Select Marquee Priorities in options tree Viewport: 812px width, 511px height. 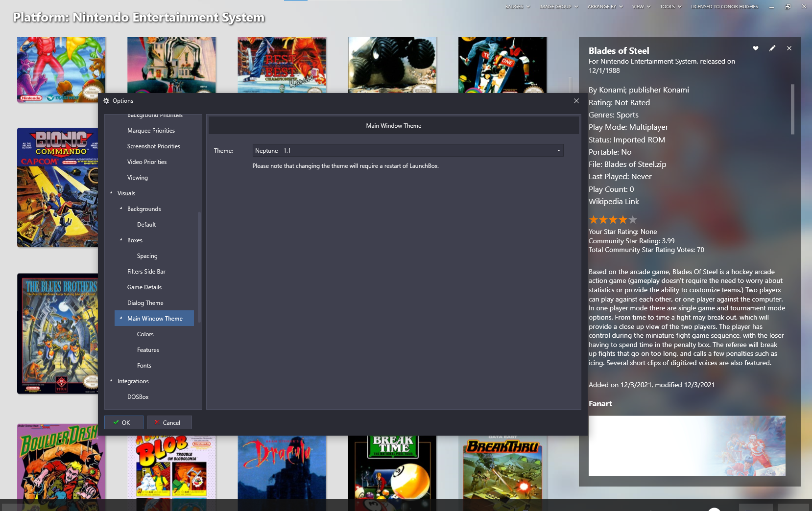pyautogui.click(x=151, y=131)
